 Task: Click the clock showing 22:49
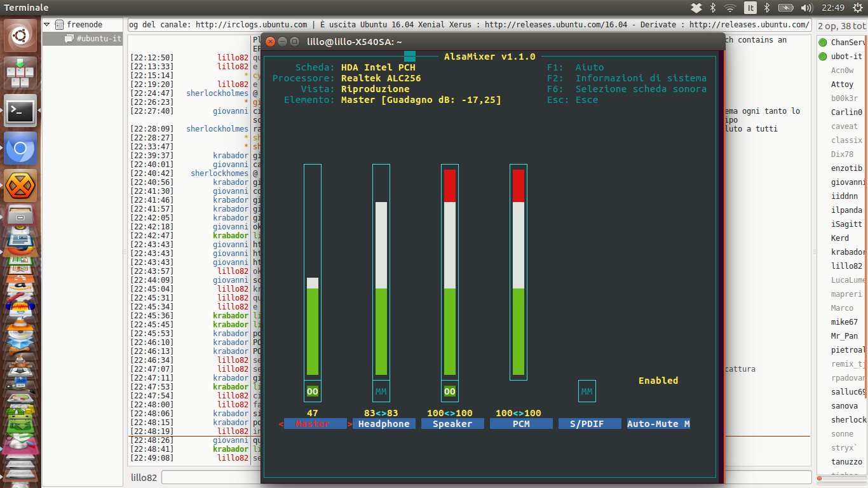click(832, 8)
